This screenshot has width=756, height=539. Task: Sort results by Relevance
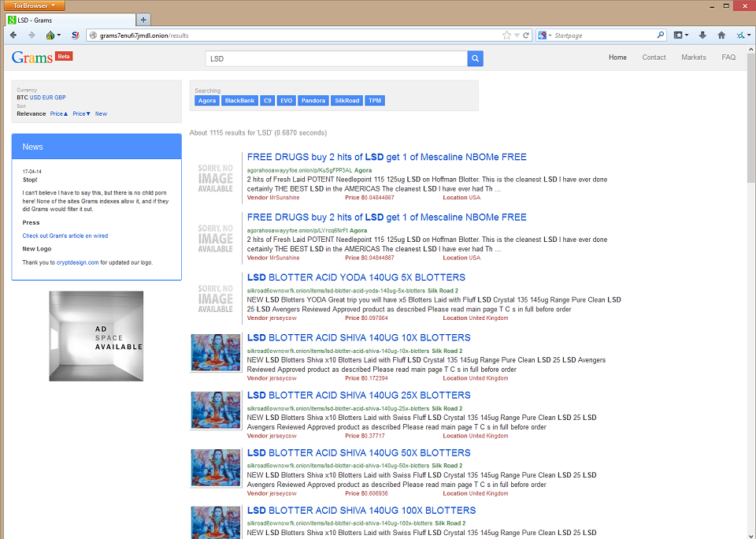click(x=31, y=114)
